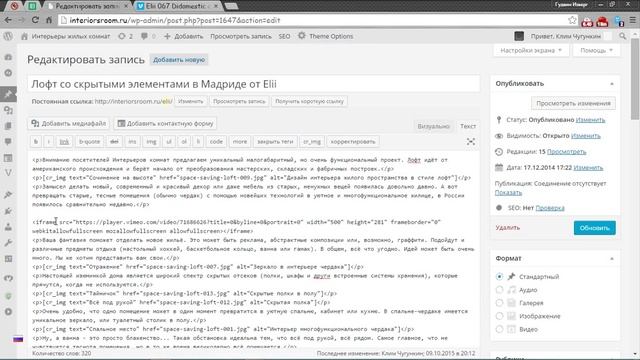The width and height of the screenshot is (640, 360).
Task: Open the Settings sidebar icon
Action: [8, 259]
